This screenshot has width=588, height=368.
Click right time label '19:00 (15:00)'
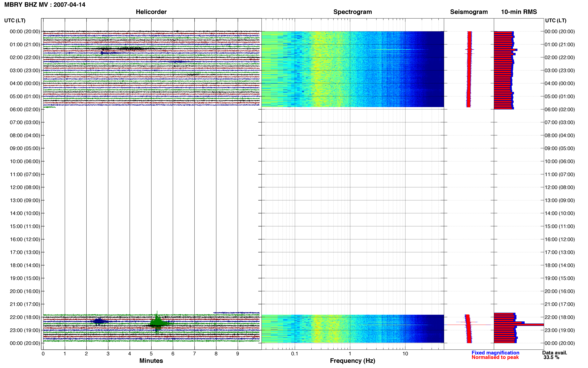click(x=560, y=278)
